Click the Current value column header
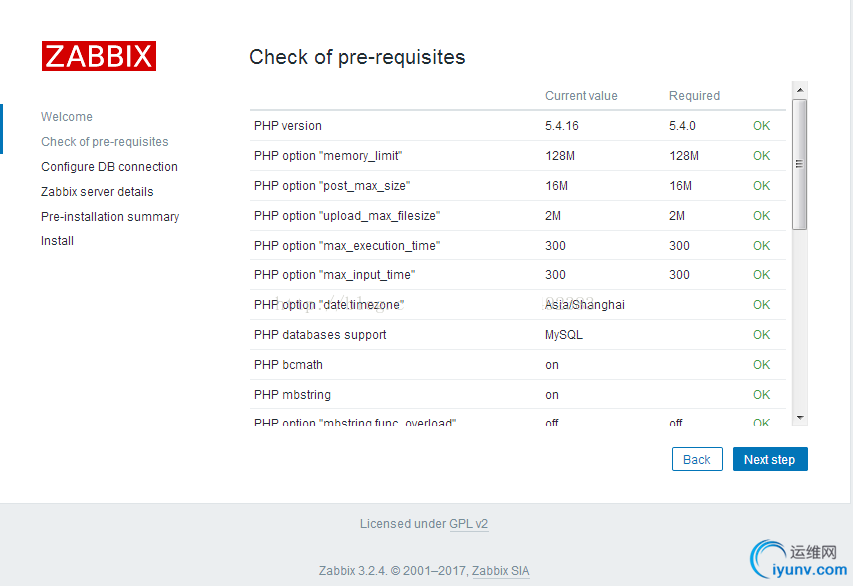 [581, 96]
